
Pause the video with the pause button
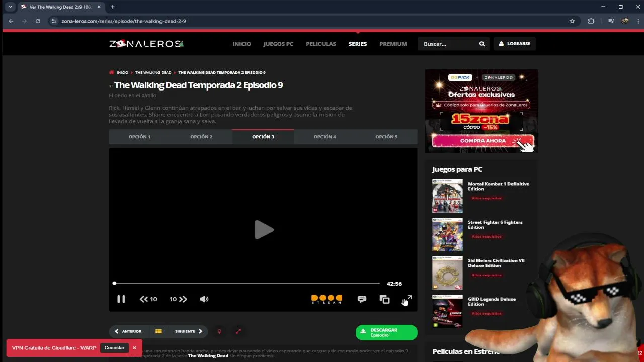click(x=121, y=299)
